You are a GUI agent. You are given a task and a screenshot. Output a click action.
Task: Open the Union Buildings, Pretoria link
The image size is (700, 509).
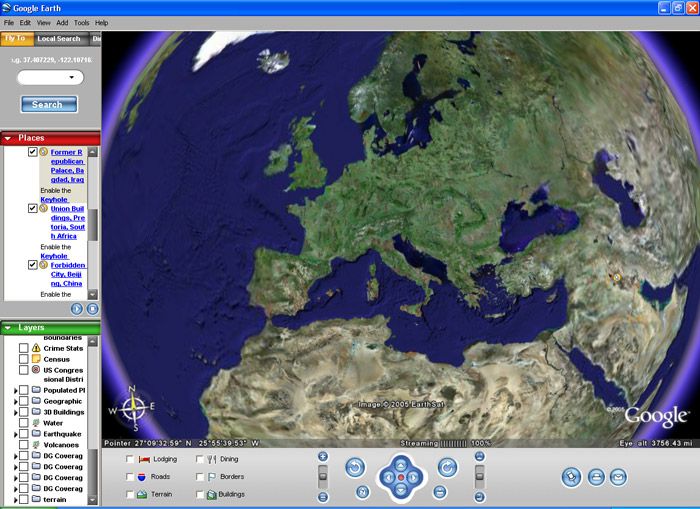67,222
